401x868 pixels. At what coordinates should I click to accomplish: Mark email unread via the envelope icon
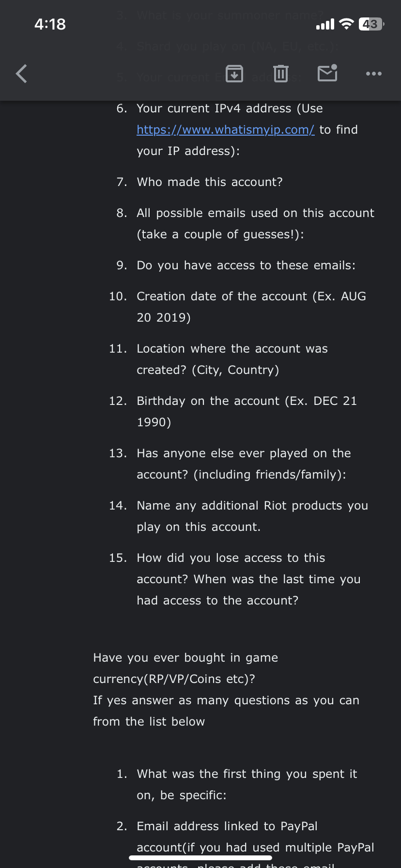[327, 74]
